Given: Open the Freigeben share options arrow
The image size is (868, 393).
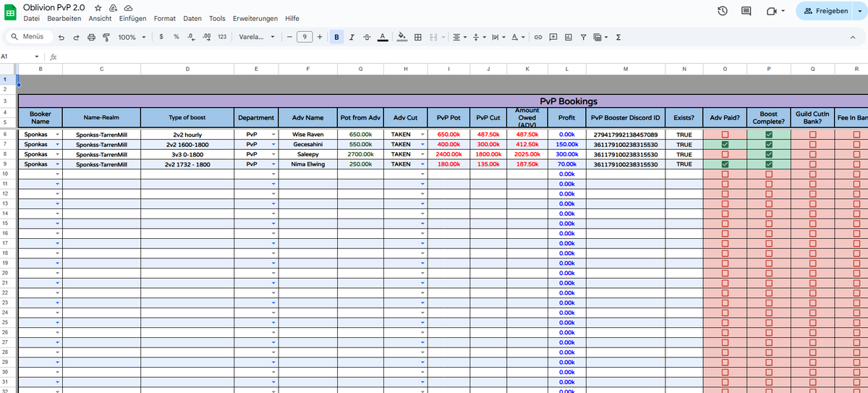Looking at the screenshot, I should tap(859, 11).
